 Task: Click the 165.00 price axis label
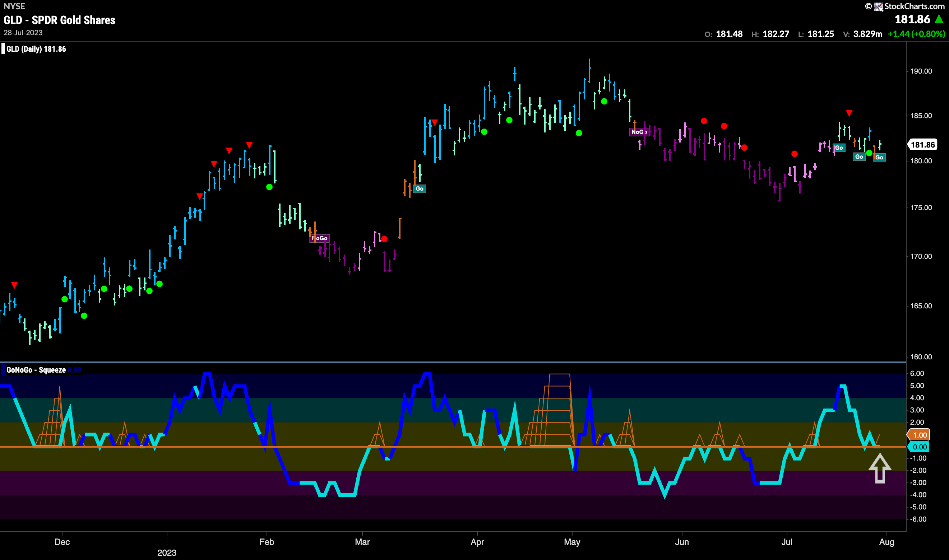click(x=921, y=306)
